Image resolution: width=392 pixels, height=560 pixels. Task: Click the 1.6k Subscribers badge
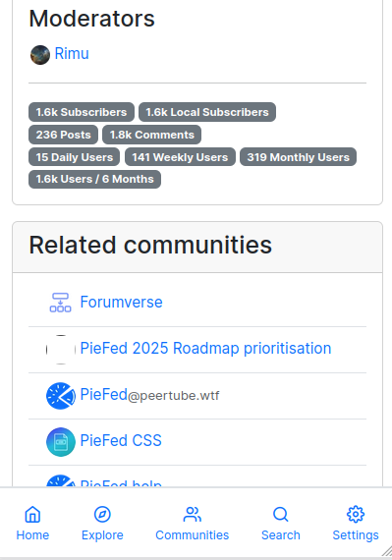(82, 112)
